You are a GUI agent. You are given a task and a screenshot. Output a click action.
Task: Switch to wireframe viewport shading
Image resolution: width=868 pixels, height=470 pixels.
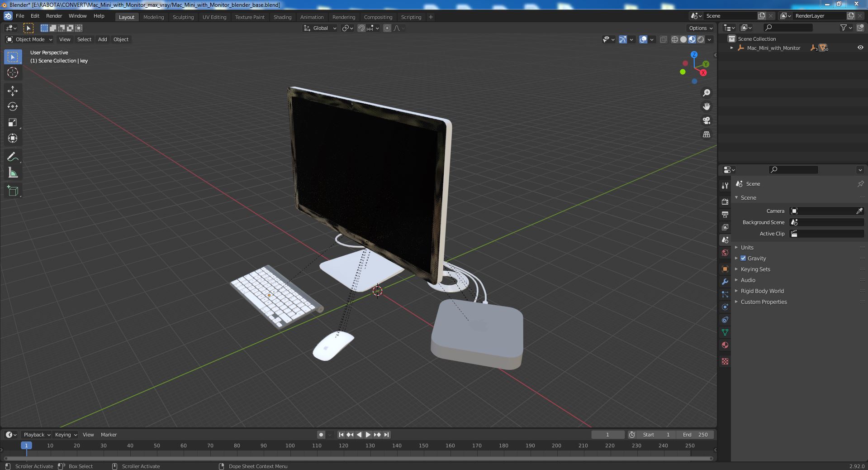[x=675, y=39]
